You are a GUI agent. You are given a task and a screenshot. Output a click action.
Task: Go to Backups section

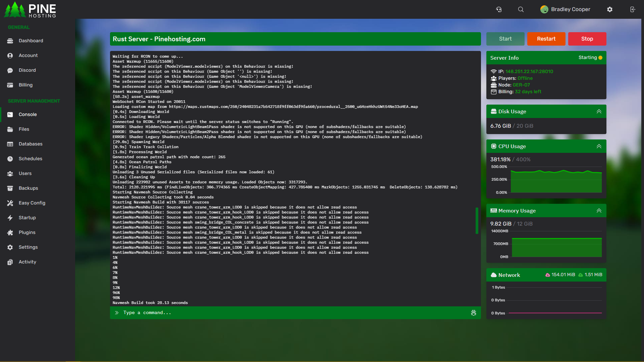pos(28,188)
